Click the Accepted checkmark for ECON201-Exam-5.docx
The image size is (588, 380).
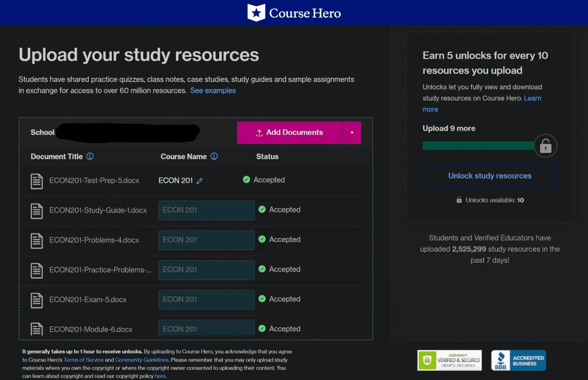[262, 298]
